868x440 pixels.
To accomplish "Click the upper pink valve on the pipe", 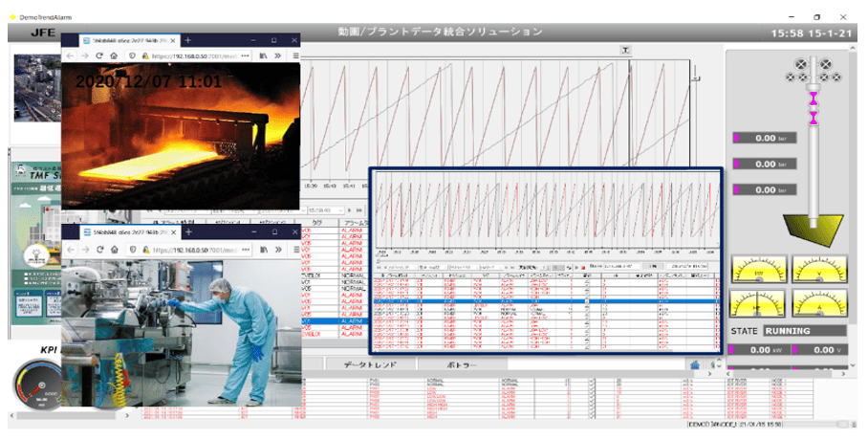I will [814, 99].
